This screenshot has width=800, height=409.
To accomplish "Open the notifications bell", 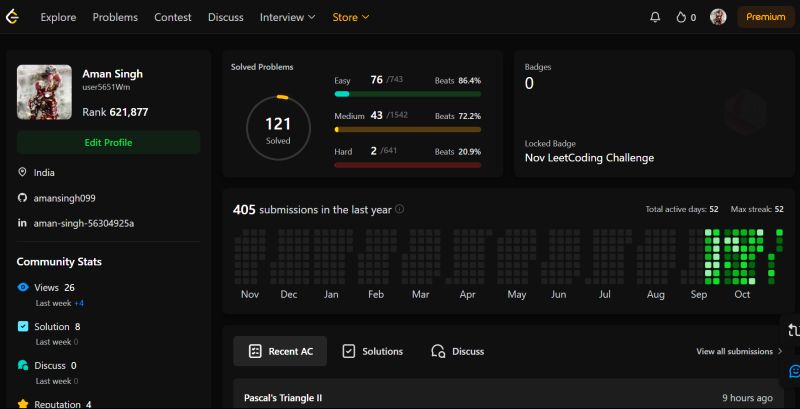I will pos(655,17).
